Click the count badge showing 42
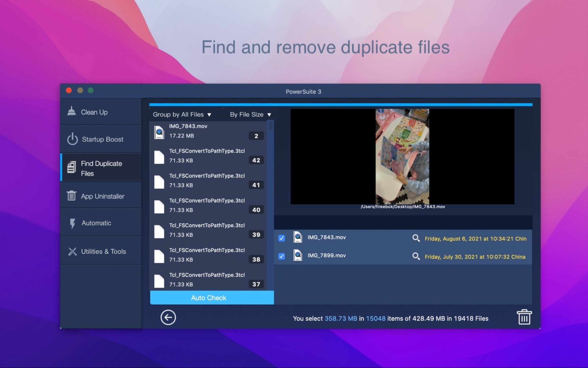The height and width of the screenshot is (368, 588). [x=256, y=160]
